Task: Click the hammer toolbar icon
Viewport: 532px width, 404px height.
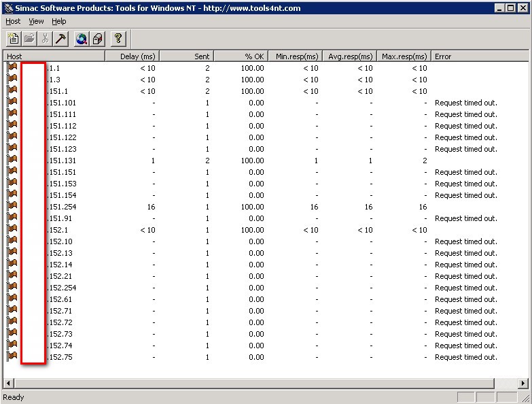Action: (61, 39)
